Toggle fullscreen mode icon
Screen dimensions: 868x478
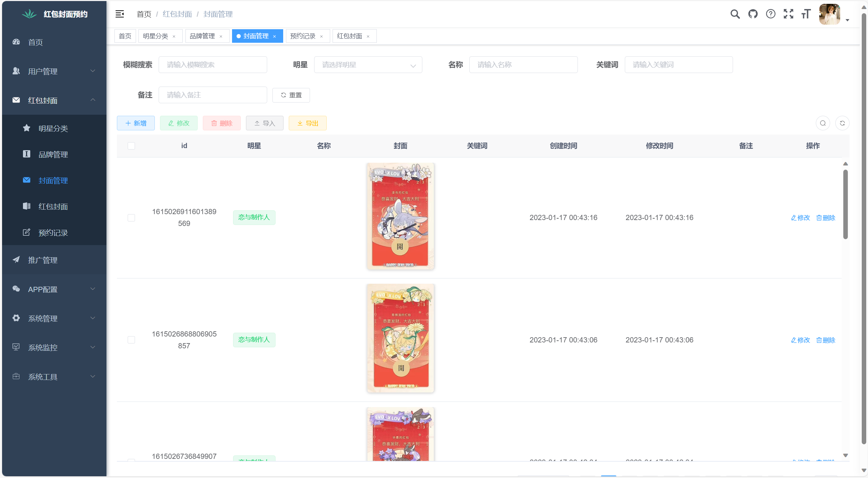pos(788,14)
